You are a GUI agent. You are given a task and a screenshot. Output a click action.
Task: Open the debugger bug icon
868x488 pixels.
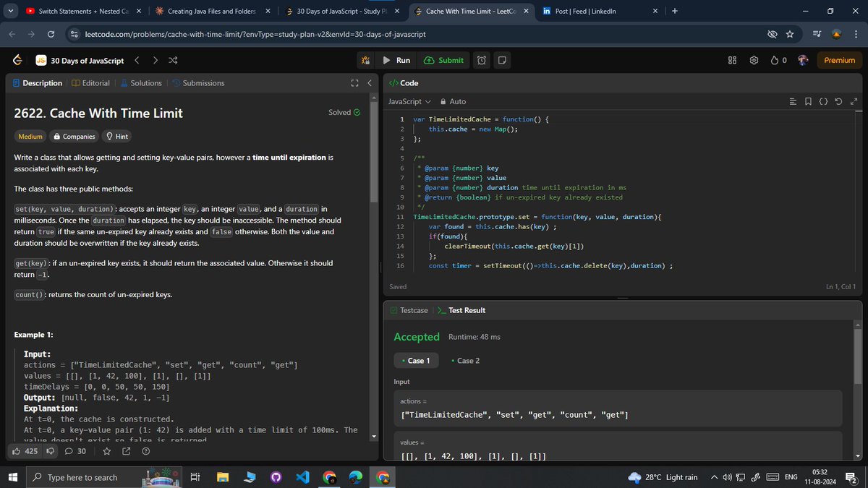point(366,61)
